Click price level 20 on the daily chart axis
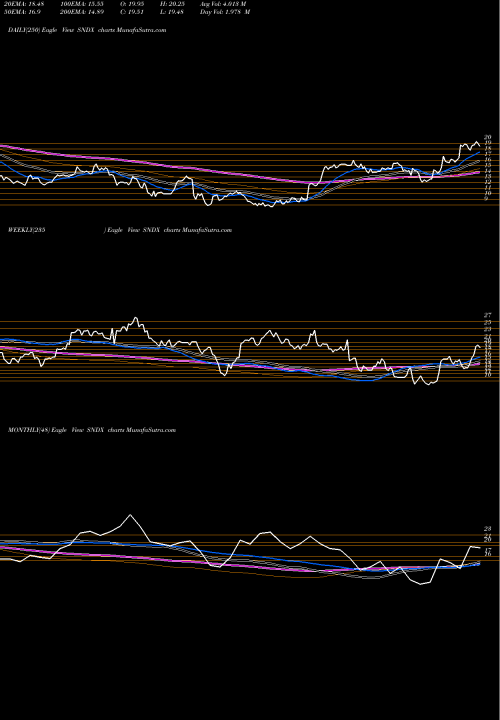The width and height of the screenshot is (500, 720). point(488,137)
